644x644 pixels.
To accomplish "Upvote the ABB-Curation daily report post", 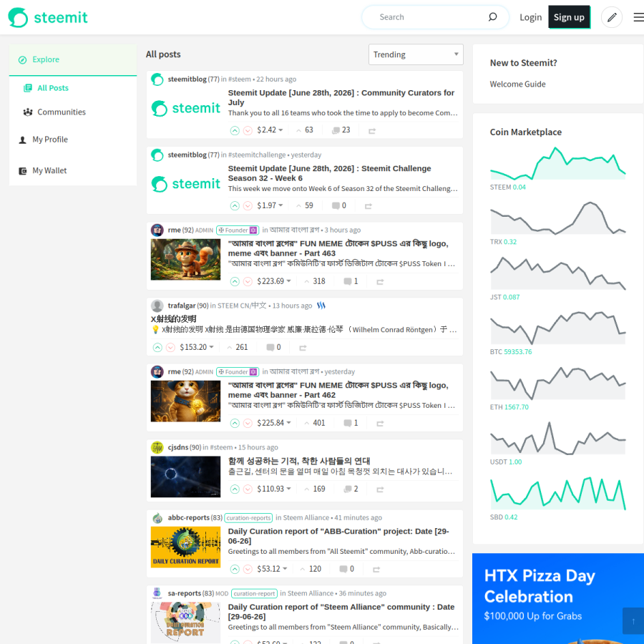I will (235, 570).
